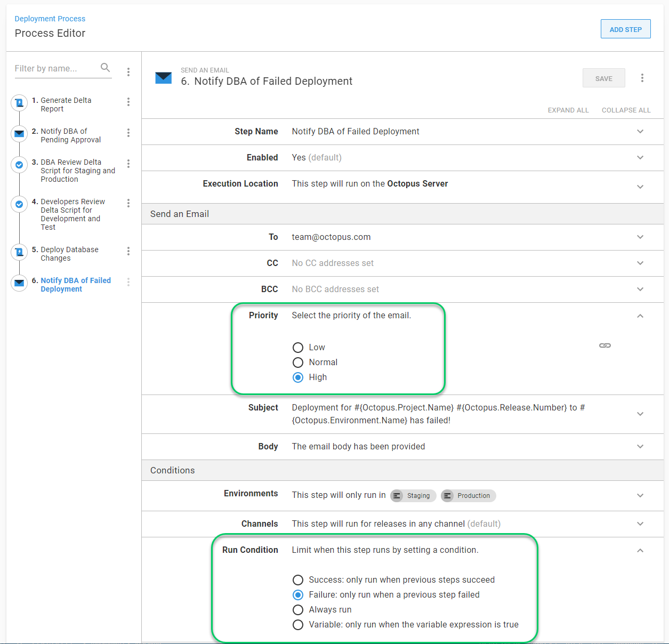Open the step list overflow menu near filter
The width and height of the screenshot is (669, 644).
[x=128, y=72]
